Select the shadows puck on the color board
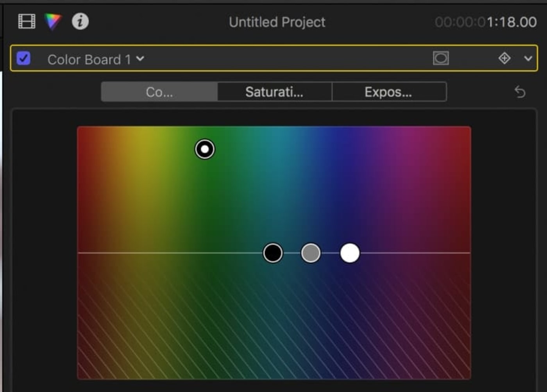The height and width of the screenshot is (392, 547). click(272, 253)
